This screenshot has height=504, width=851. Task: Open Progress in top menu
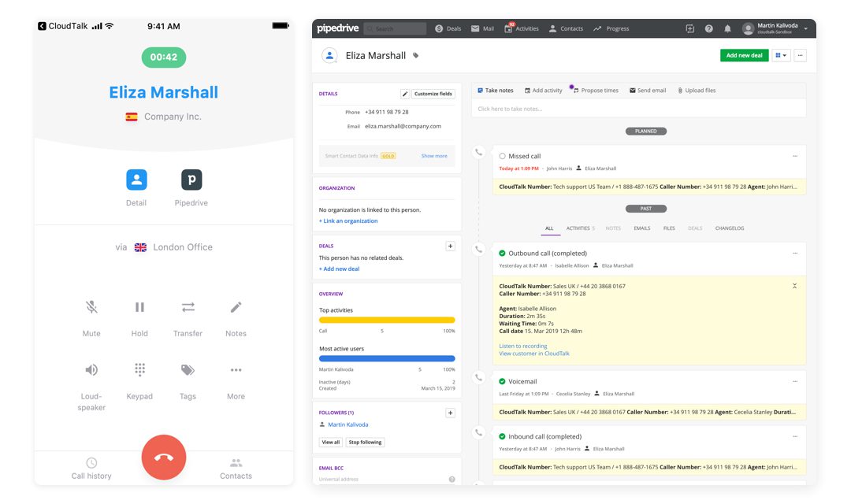tap(611, 29)
